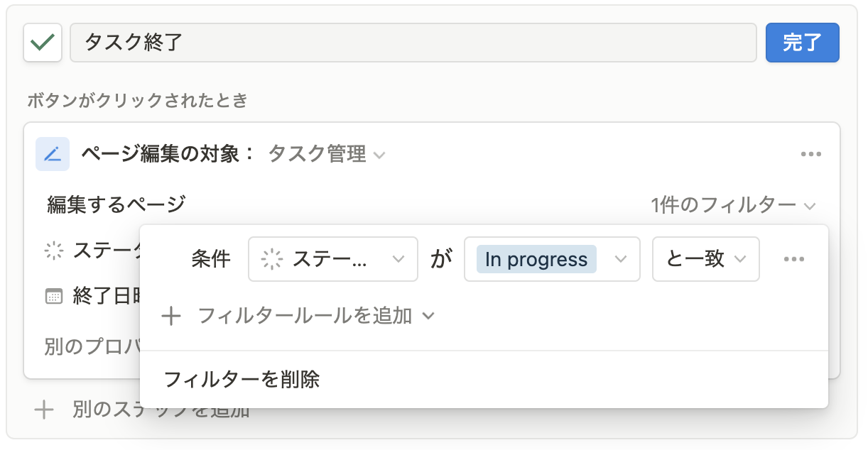This screenshot has height=450, width=868.
Task: Click フィルタールールを追加
Action: point(305,316)
